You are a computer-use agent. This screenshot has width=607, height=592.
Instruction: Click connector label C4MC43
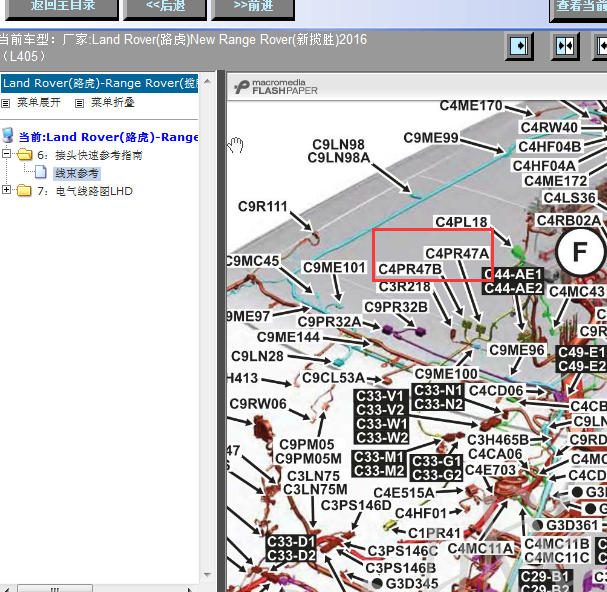(577, 292)
